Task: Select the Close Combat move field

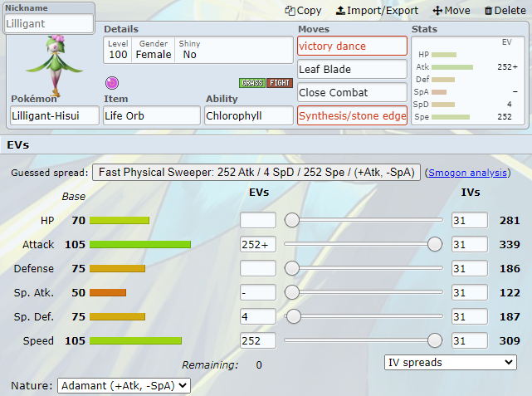Action: [352, 92]
